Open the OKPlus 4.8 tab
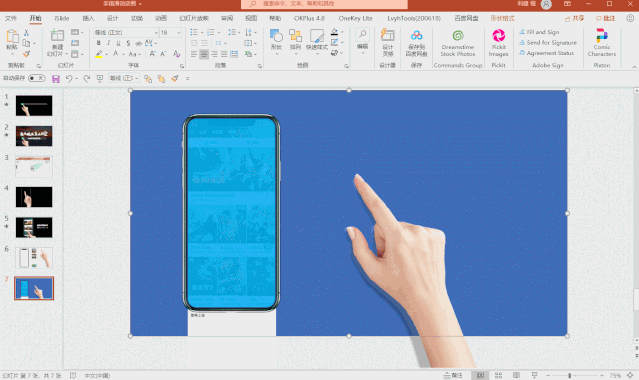The height and width of the screenshot is (380, 639). click(309, 18)
